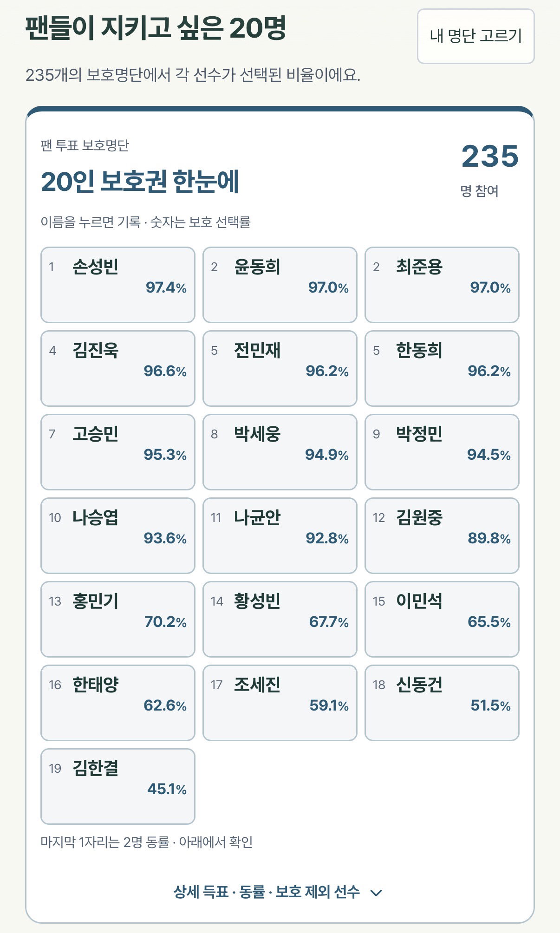The height and width of the screenshot is (933, 560).
Task: Open 박세웅 player record
Action: tap(280, 452)
